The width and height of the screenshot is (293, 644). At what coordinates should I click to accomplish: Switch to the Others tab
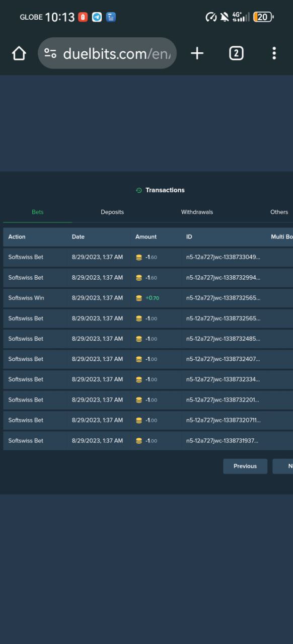click(x=279, y=212)
